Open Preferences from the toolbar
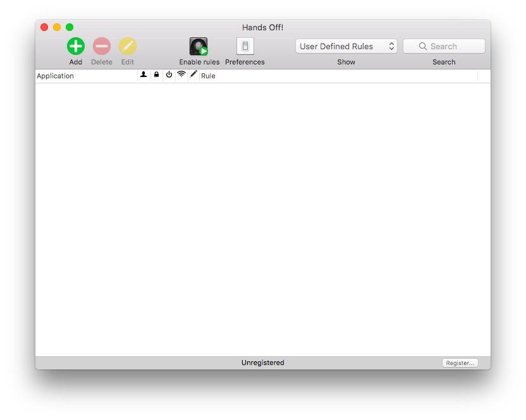Viewport: 526px width, 420px height. 245,46
